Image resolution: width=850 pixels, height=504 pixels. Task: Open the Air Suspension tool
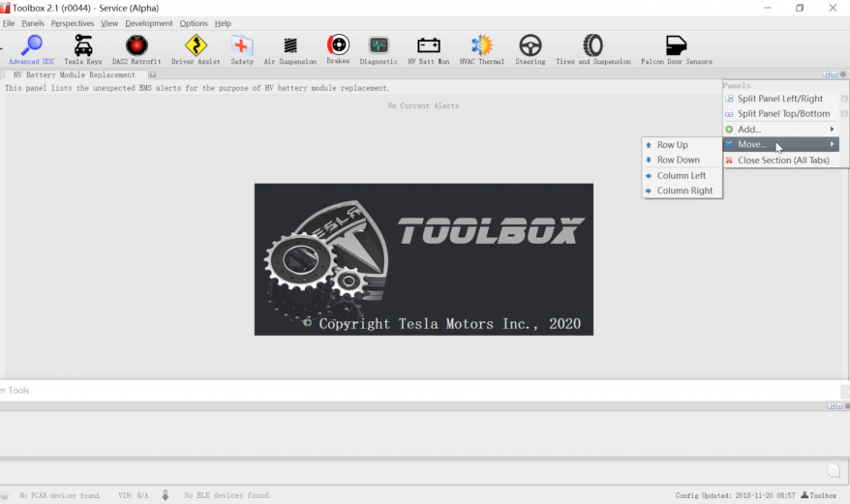(290, 49)
